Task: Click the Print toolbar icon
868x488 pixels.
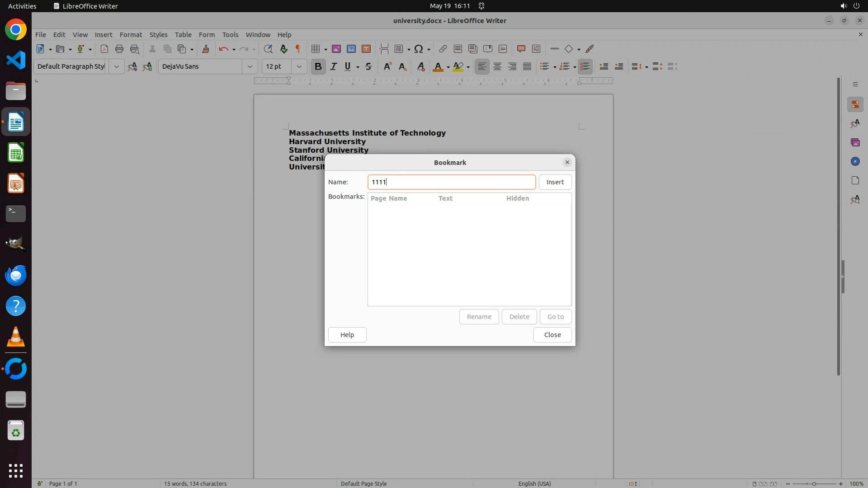Action: pyautogui.click(x=119, y=49)
